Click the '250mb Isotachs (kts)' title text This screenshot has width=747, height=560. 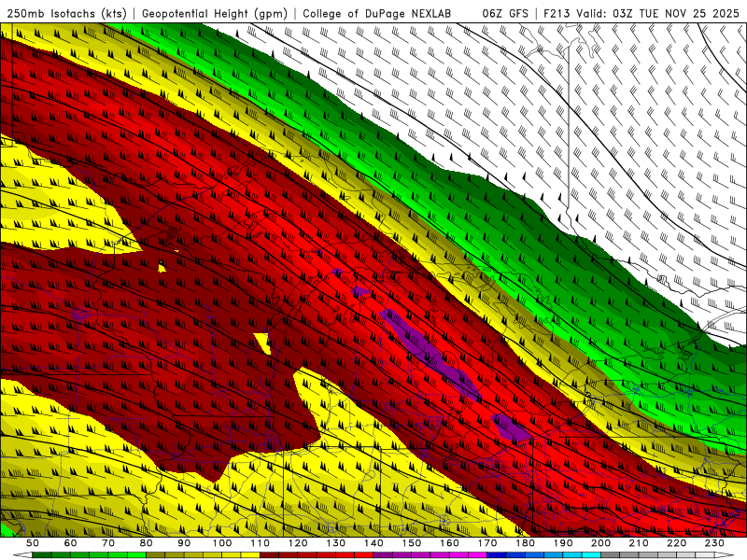[66, 14]
